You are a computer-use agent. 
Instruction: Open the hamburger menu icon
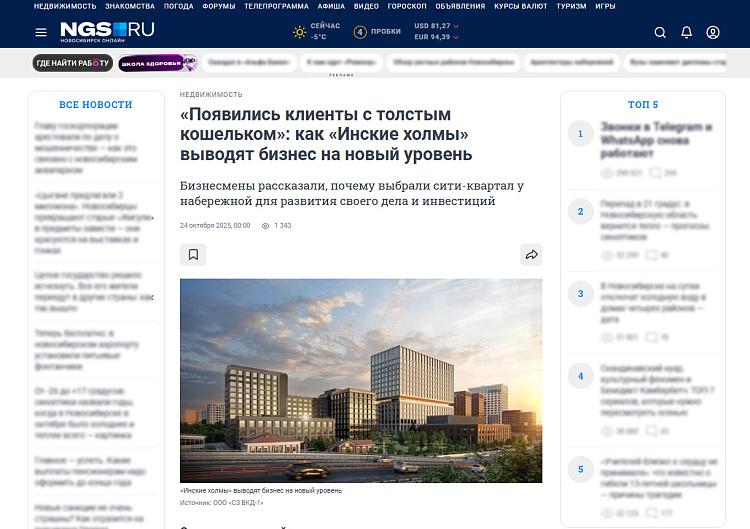tap(41, 32)
